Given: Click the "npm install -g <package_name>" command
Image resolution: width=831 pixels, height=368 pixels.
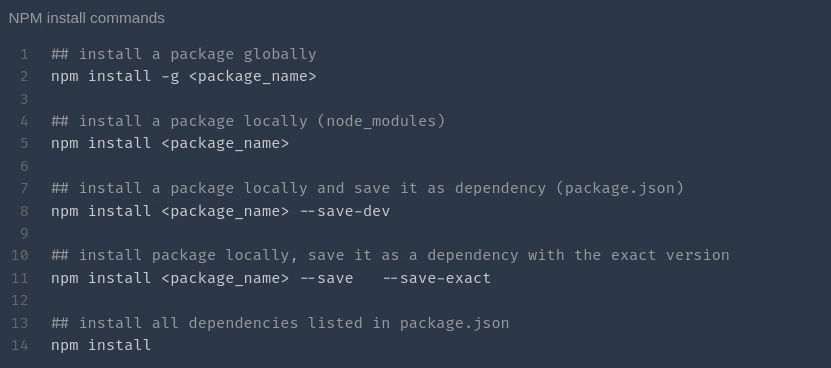Looking at the screenshot, I should click(x=184, y=76).
